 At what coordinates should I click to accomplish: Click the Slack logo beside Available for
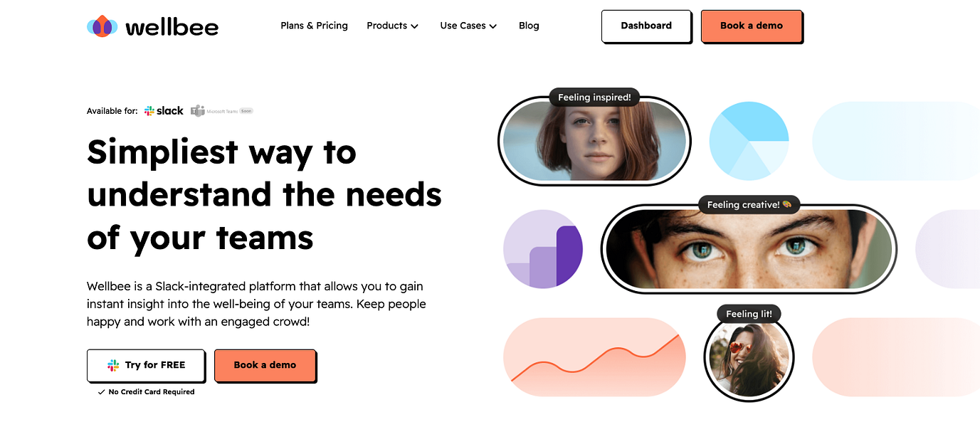[164, 111]
